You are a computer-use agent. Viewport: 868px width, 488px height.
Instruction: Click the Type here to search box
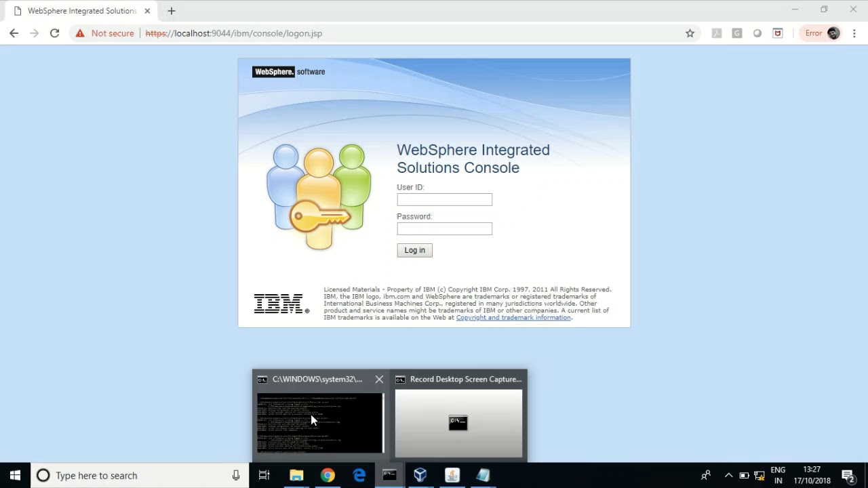pyautogui.click(x=139, y=475)
